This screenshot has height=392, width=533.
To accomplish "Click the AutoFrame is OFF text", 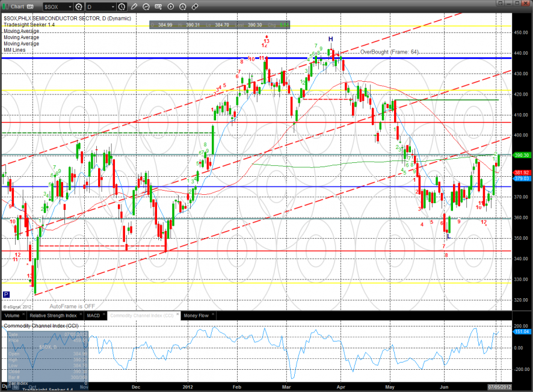I will 72,307.
